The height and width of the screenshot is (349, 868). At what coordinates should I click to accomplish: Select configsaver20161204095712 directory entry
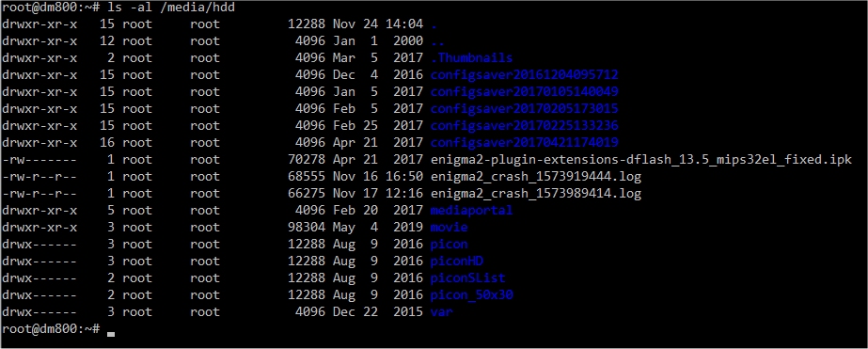click(524, 75)
